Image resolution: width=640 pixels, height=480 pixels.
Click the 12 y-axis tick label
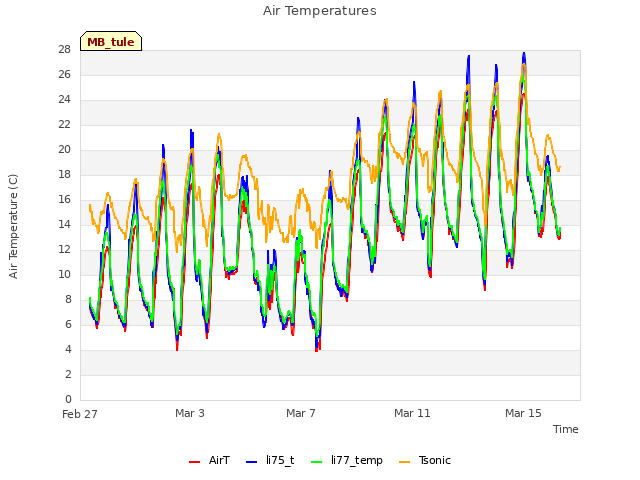[64, 249]
